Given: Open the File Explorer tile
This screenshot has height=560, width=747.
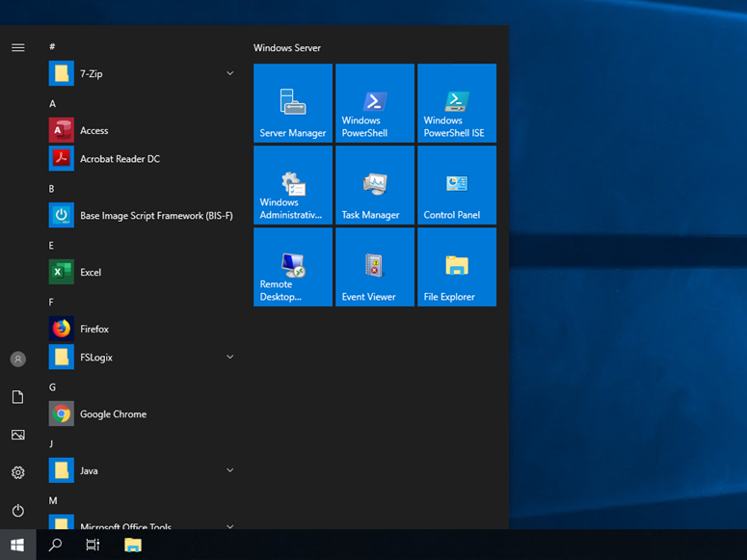Looking at the screenshot, I should click(457, 267).
